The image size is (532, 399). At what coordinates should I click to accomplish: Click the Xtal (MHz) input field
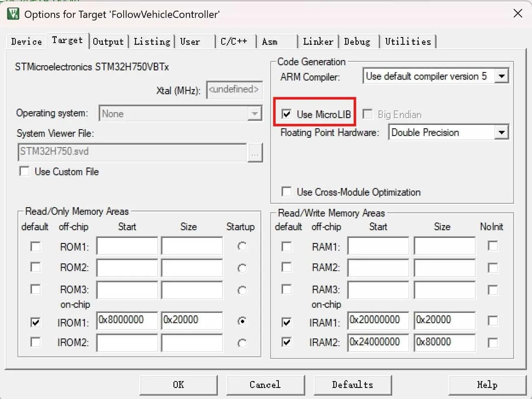click(234, 90)
